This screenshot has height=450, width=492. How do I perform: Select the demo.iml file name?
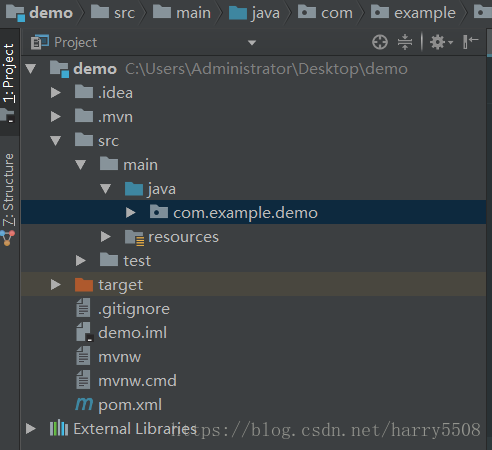(133, 333)
